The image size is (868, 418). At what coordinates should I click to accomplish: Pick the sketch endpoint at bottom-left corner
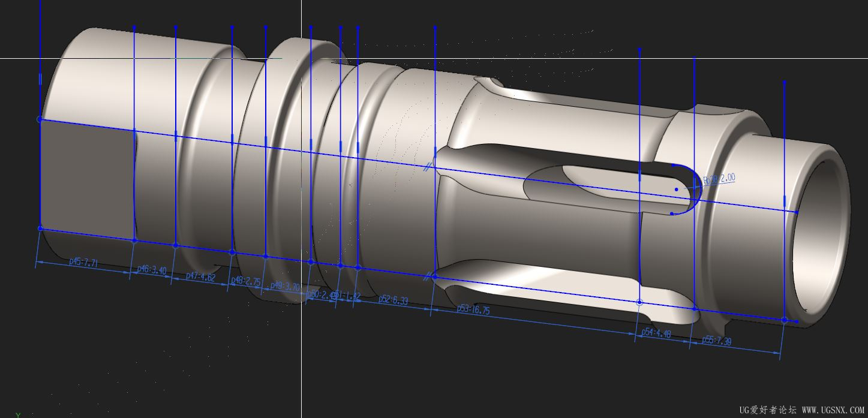(40, 228)
